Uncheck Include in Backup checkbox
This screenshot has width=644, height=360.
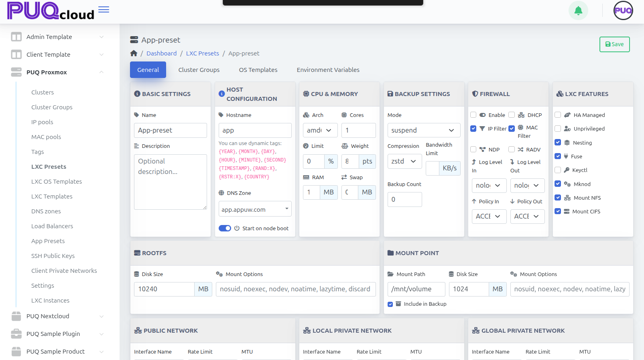coord(390,304)
